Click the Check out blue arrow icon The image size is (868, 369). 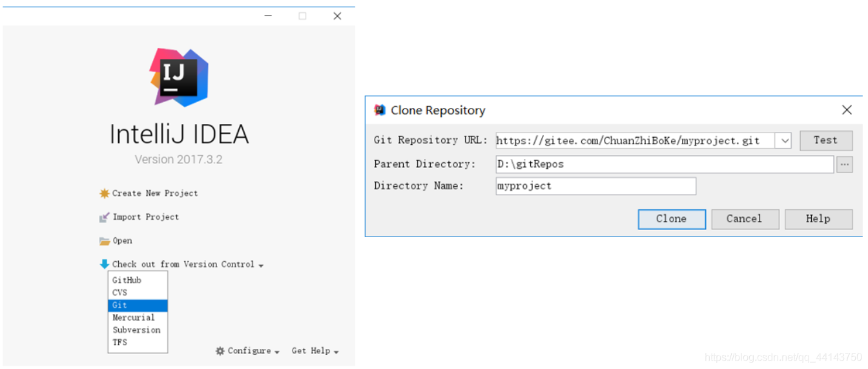click(x=104, y=264)
